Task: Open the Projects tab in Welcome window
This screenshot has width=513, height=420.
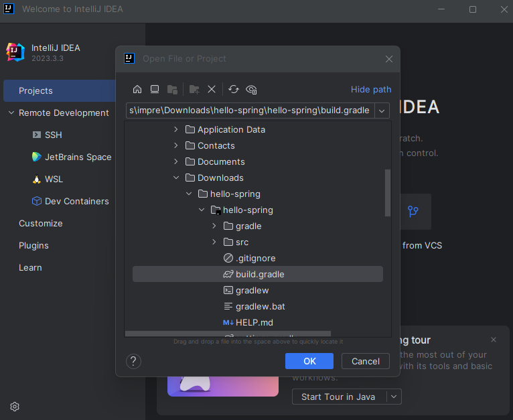Action: 60,90
